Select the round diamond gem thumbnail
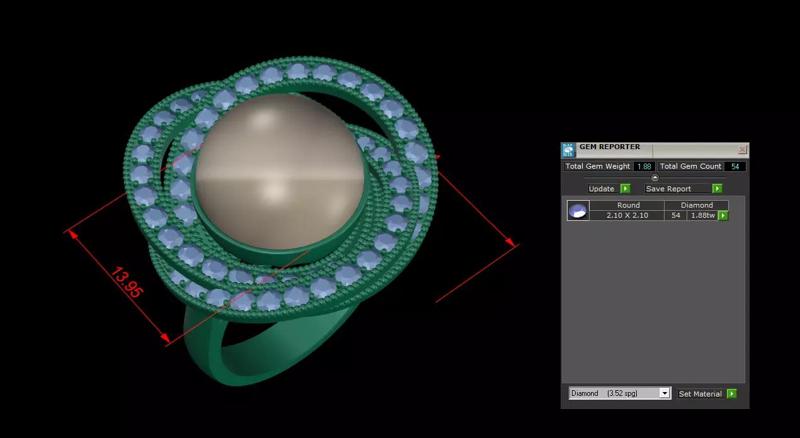Image resolution: width=800 pixels, height=438 pixels. pos(578,210)
